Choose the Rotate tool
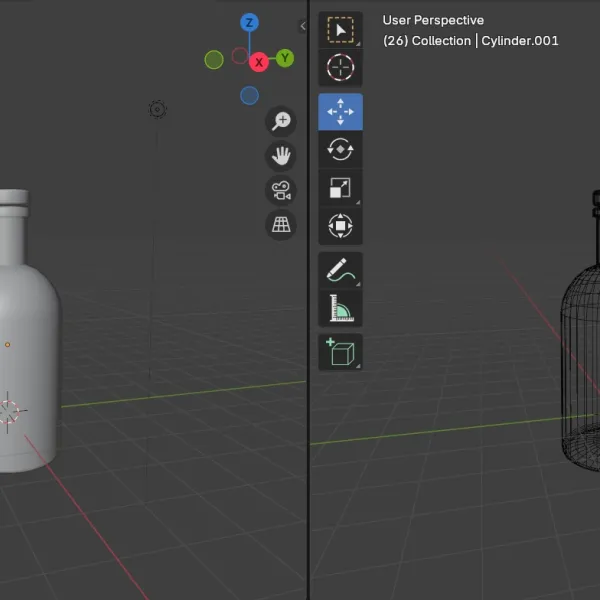 (340, 149)
